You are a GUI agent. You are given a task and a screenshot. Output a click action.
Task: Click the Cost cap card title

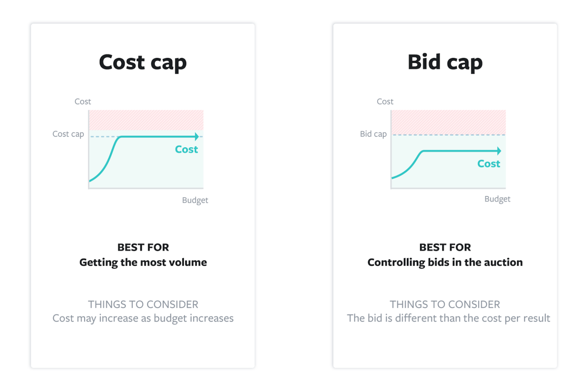click(143, 62)
